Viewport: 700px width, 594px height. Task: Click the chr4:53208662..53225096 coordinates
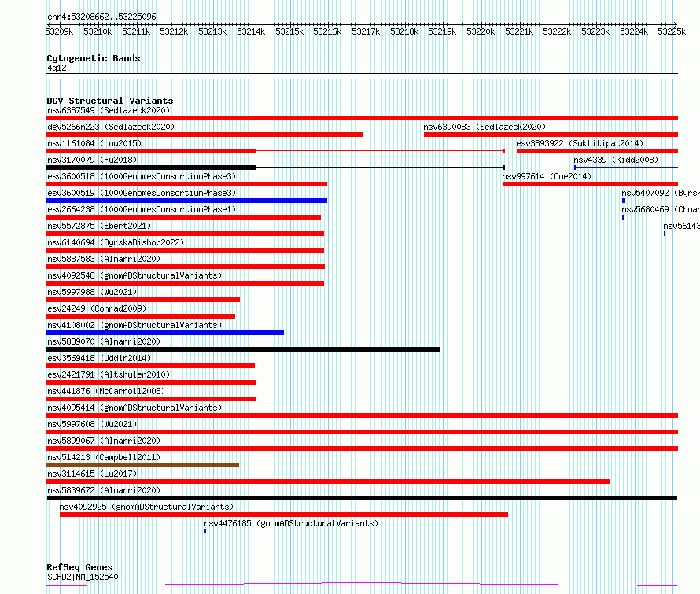(101, 17)
